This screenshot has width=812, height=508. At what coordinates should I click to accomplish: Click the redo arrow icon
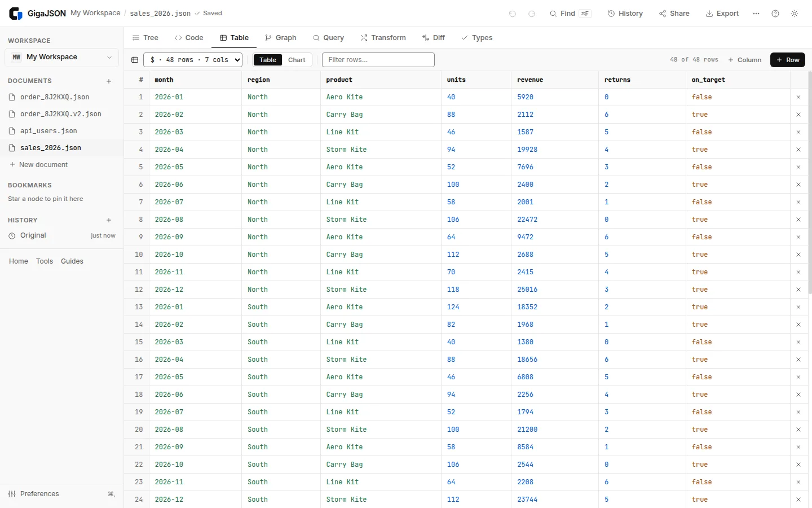532,14
